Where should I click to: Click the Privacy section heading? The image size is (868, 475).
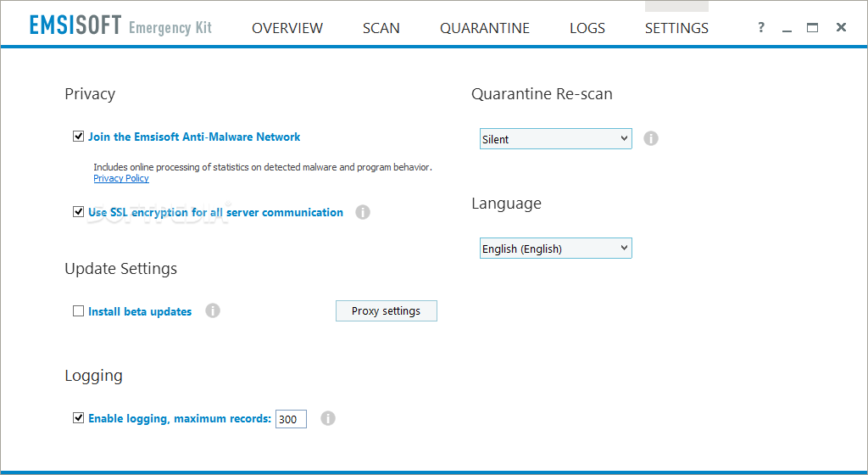coord(90,94)
